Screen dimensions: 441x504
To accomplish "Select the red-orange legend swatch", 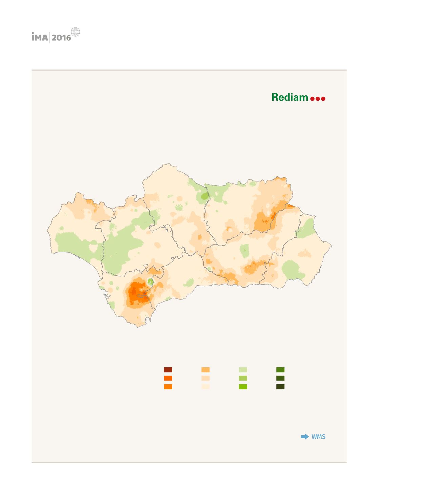I will [168, 378].
